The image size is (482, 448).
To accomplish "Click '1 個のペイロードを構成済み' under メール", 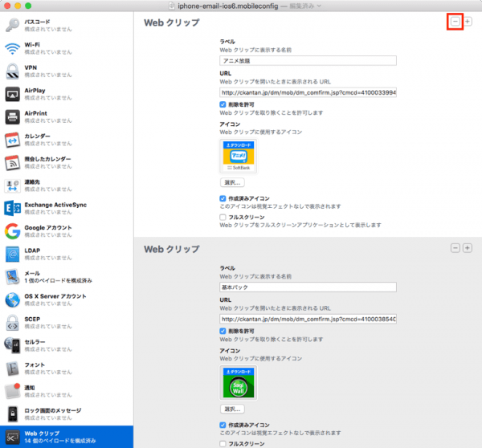I will coord(59,280).
